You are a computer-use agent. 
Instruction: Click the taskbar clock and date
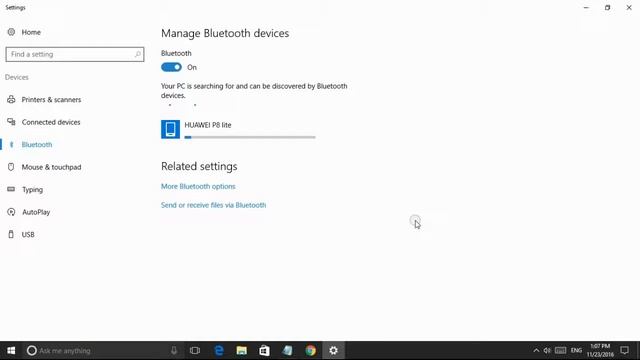[x=600, y=350]
